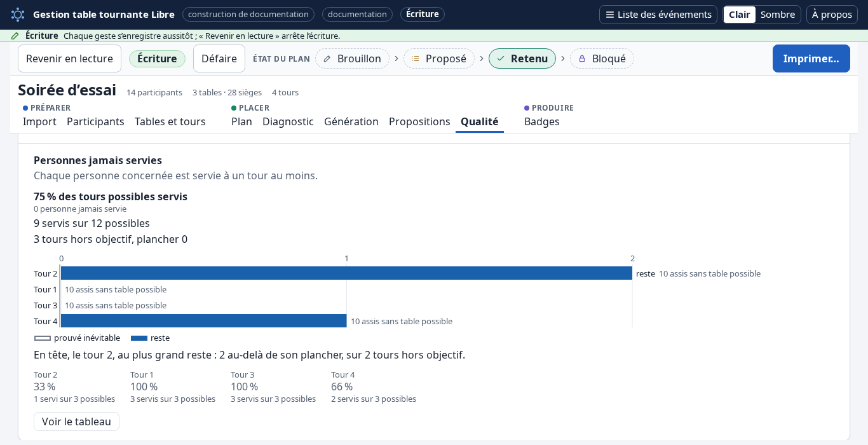Click the 'reste' legend blue swatch

[x=139, y=338]
